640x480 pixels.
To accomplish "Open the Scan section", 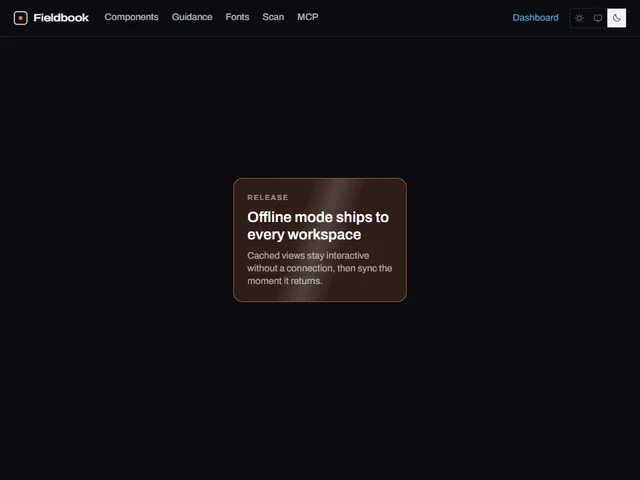I will click(273, 17).
